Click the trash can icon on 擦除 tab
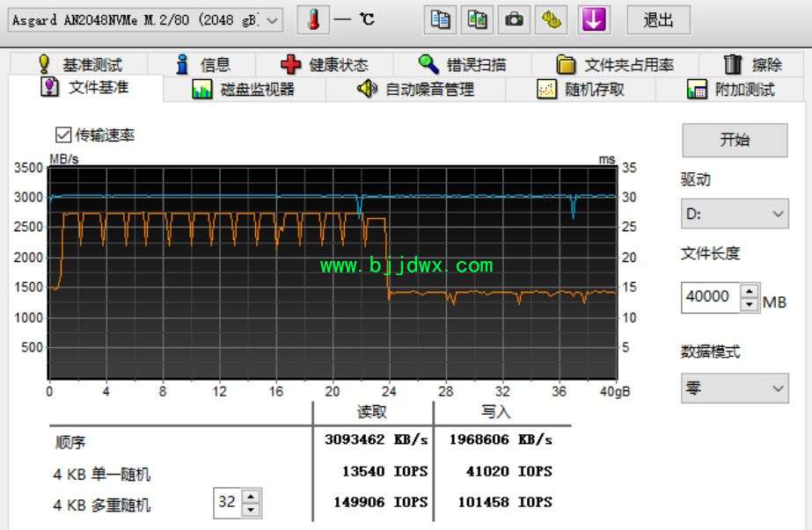This screenshot has height=530, width=812. [733, 64]
